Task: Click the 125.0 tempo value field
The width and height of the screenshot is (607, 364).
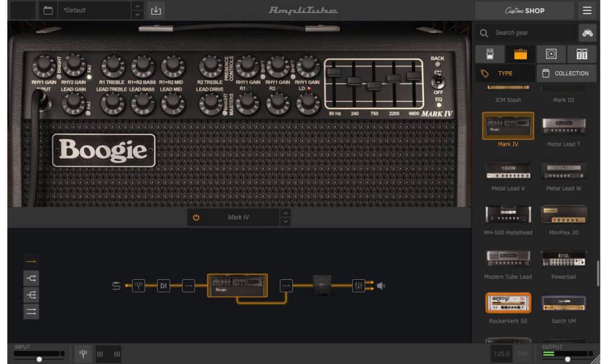Action: pyautogui.click(x=501, y=353)
